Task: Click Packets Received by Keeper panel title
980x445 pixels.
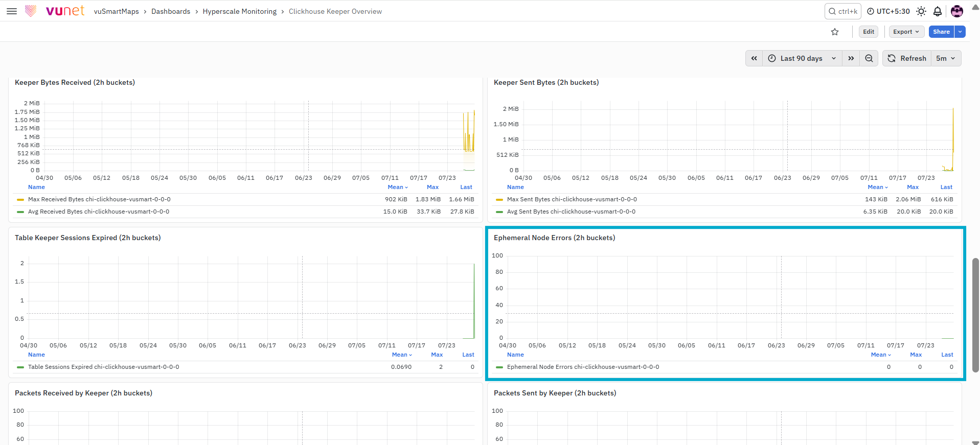Action: point(83,393)
